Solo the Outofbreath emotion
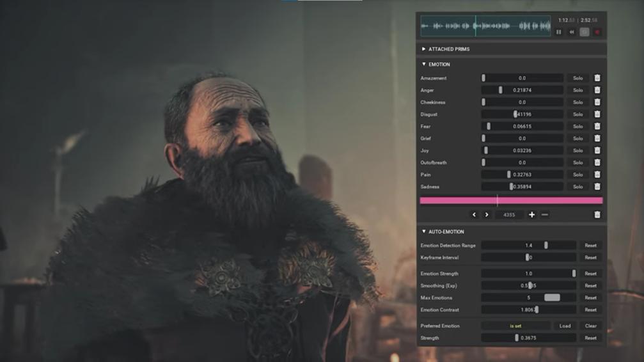Screen dimensions: 644x362 coord(578,162)
